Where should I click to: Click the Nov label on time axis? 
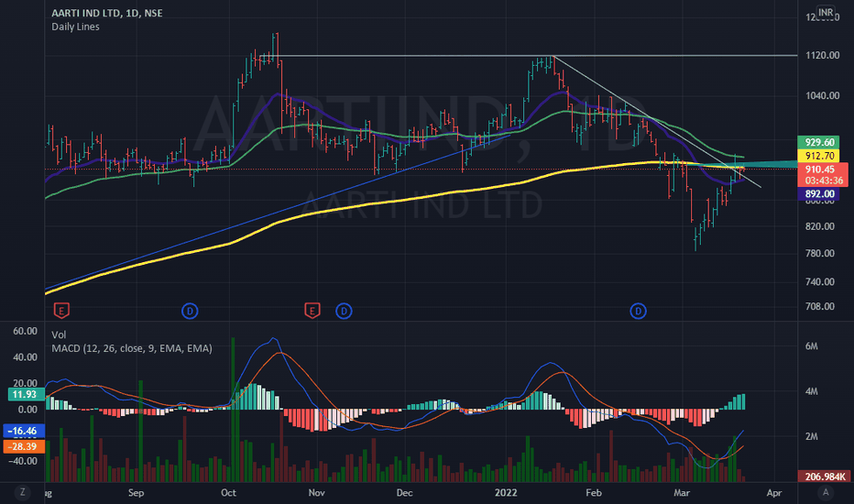coord(316,493)
